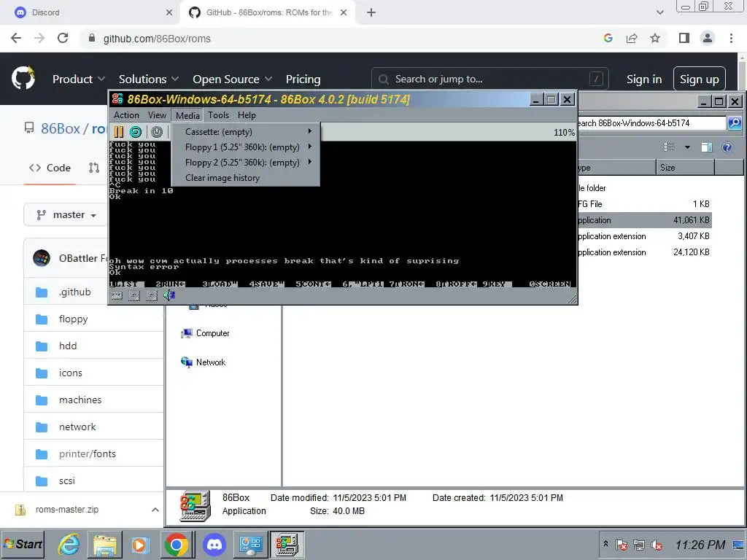Expand the Solutions dropdown on GitHub

(149, 79)
